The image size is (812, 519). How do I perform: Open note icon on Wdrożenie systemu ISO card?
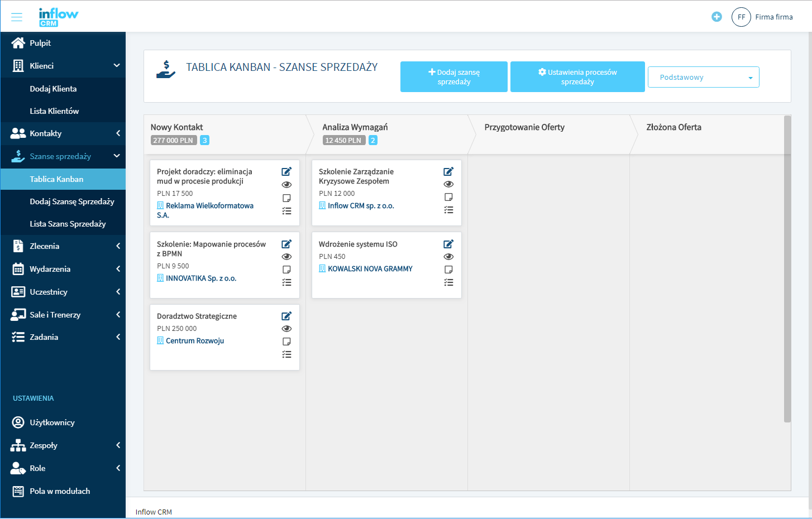coord(448,270)
